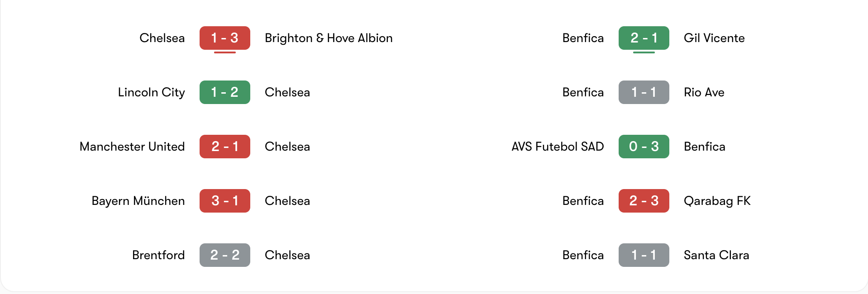Click the Qarabag FK team name
This screenshot has width=868, height=294.
[x=717, y=201]
